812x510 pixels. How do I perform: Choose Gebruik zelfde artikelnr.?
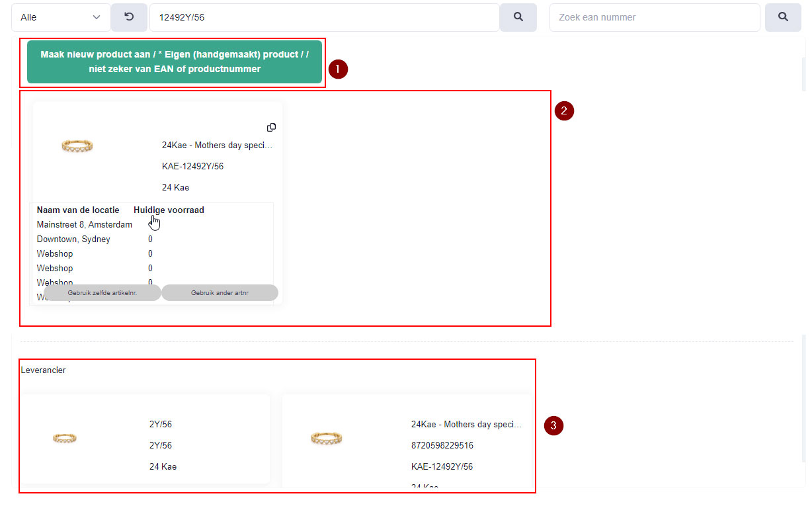tap(102, 292)
